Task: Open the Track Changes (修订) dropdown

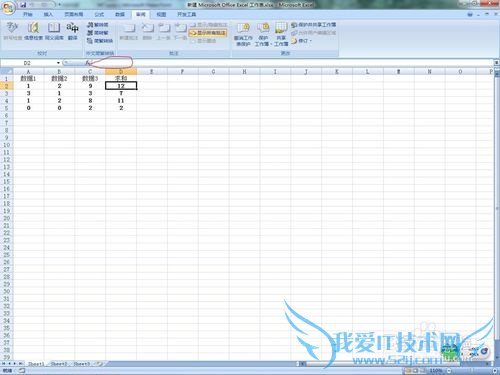Action: click(301, 41)
